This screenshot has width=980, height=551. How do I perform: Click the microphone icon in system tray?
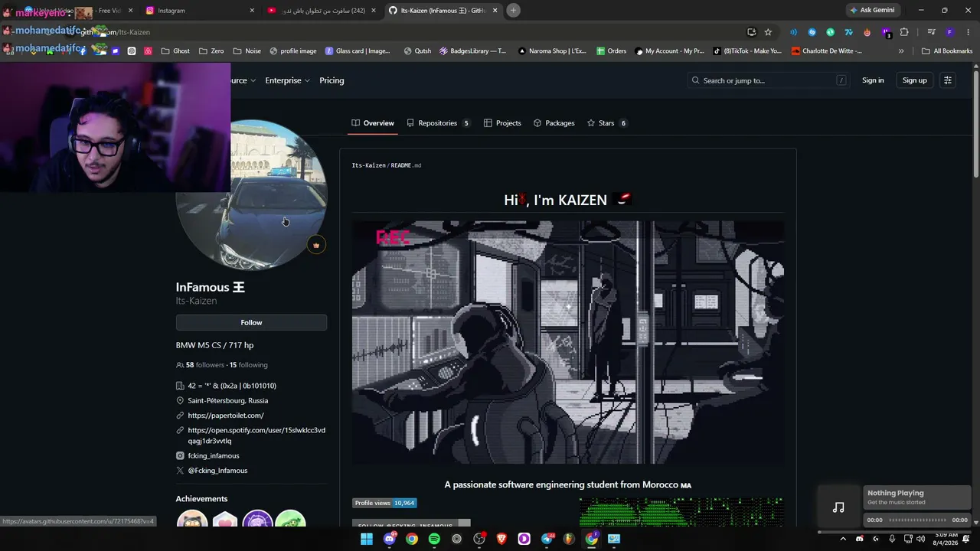(x=892, y=539)
